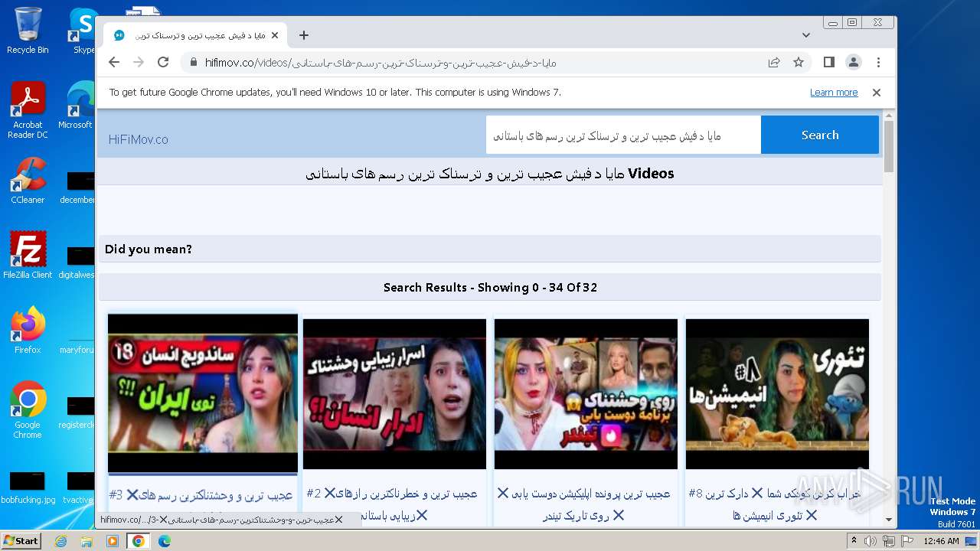This screenshot has height=551, width=980.
Task: Click the Chrome forward arrow
Action: 139,63
